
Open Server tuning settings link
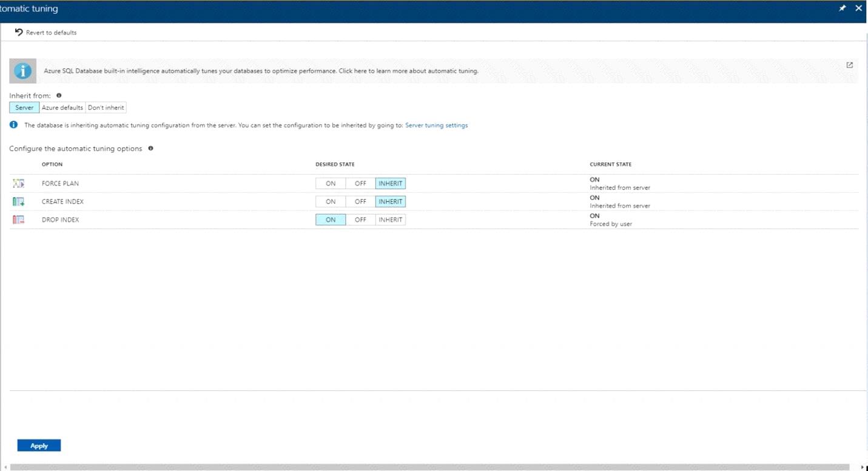pyautogui.click(x=436, y=125)
